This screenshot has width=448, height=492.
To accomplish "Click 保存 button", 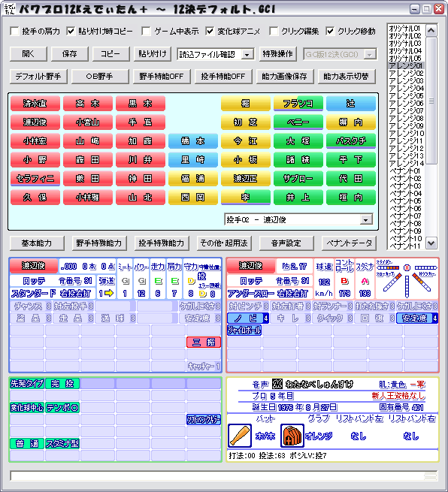I will coord(69,54).
